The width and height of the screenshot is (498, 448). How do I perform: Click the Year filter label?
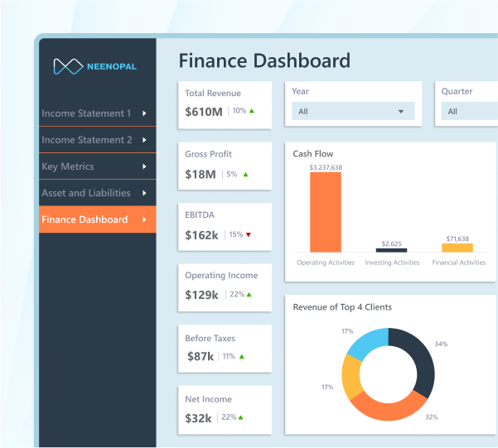(x=300, y=91)
